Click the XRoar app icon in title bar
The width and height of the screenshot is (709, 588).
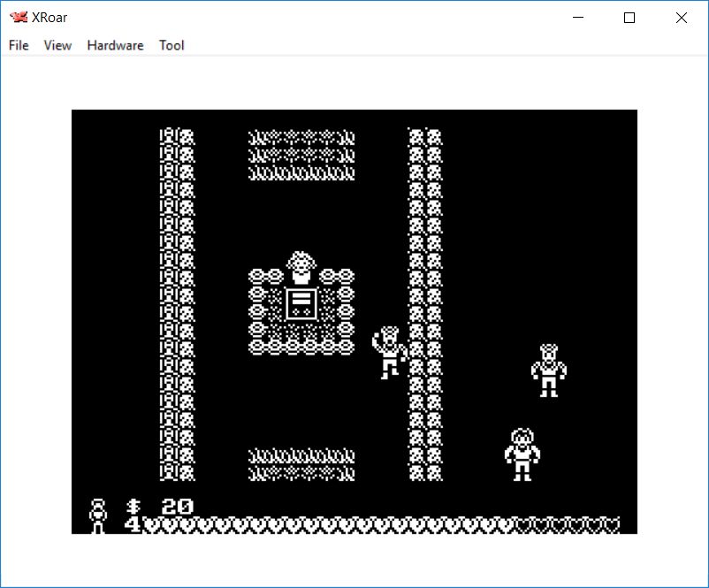pyautogui.click(x=18, y=18)
